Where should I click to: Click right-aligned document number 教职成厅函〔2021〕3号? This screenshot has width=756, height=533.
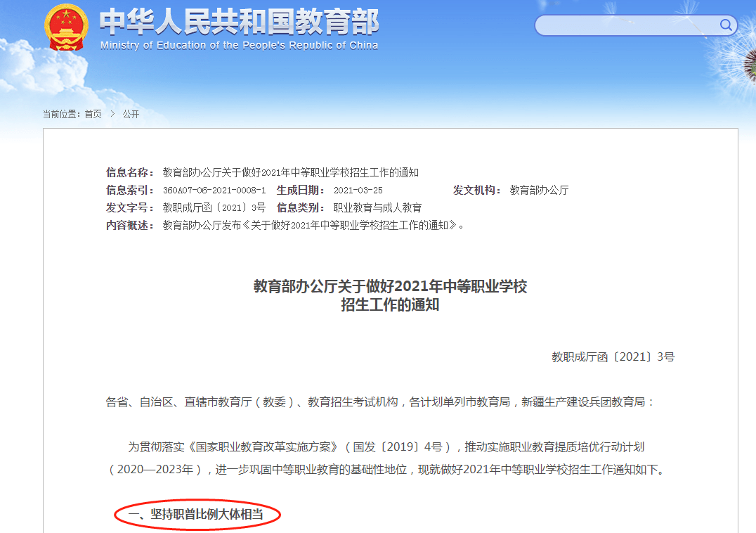pos(613,357)
